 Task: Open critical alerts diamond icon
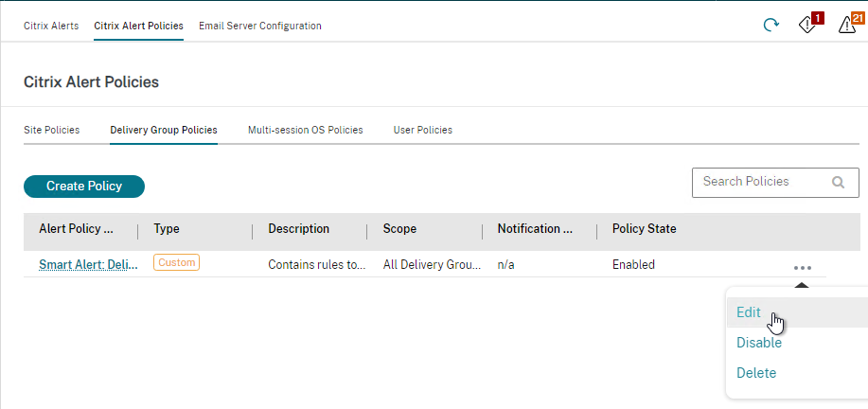810,24
